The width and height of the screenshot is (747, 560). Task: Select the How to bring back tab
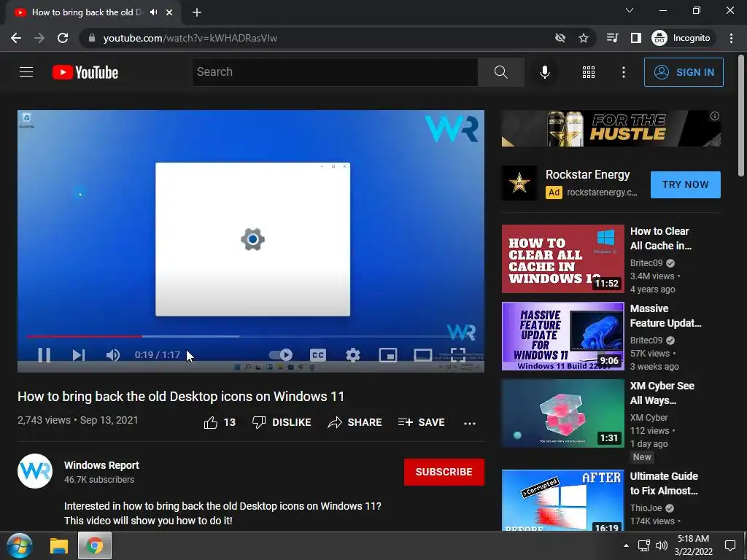[x=86, y=12]
